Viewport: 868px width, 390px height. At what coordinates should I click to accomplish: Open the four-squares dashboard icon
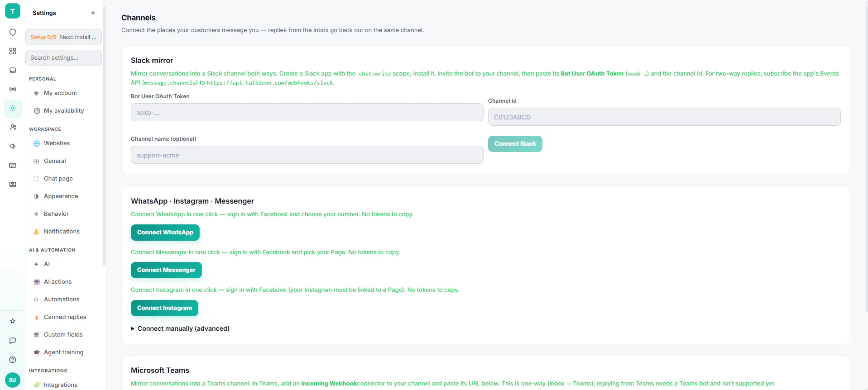click(x=13, y=51)
